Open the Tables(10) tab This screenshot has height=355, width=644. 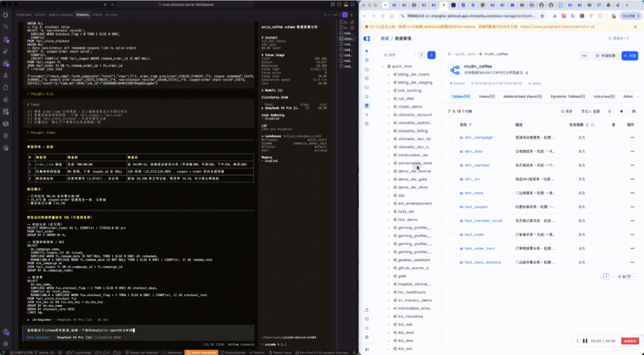[461, 96]
